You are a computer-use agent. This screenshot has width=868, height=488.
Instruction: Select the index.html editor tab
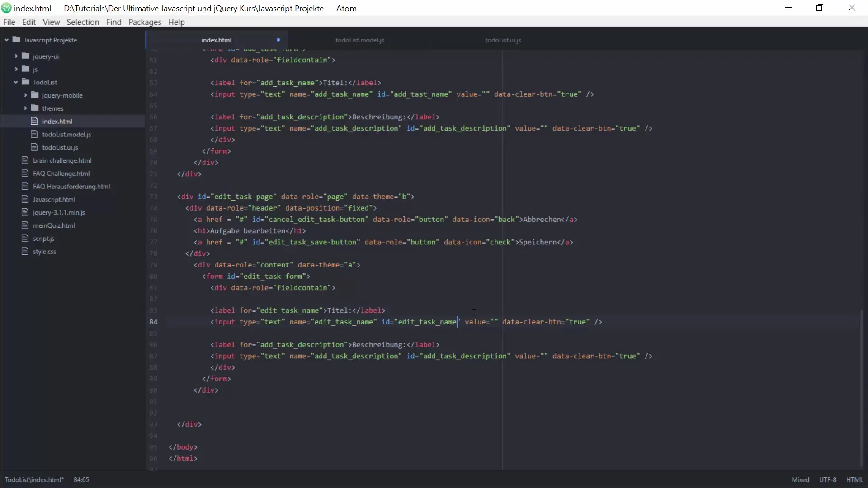(217, 40)
